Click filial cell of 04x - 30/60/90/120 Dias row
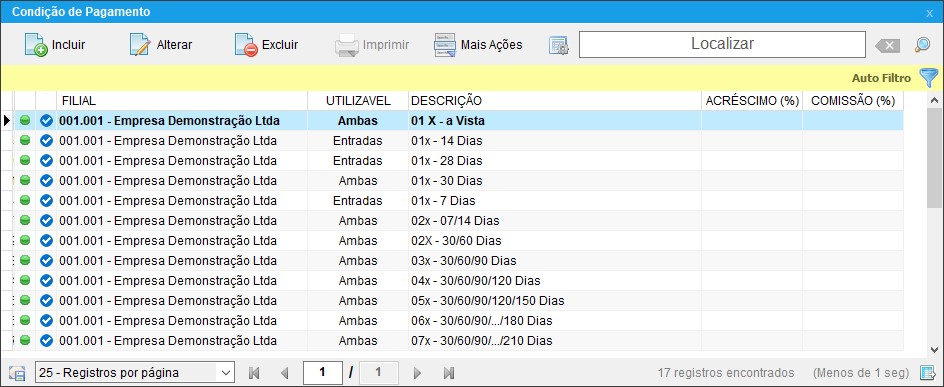944x387 pixels. [x=182, y=280]
